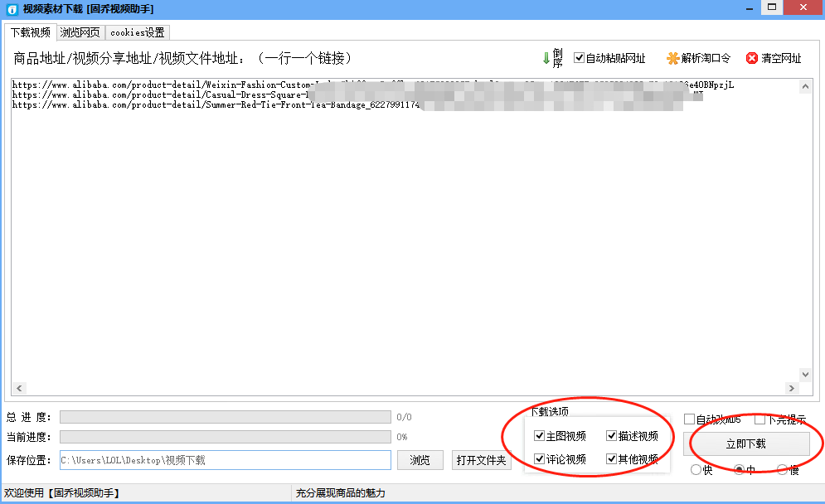Enable the 自动改MD5 checkbox
Image resolution: width=825 pixels, height=504 pixels.
(689, 419)
